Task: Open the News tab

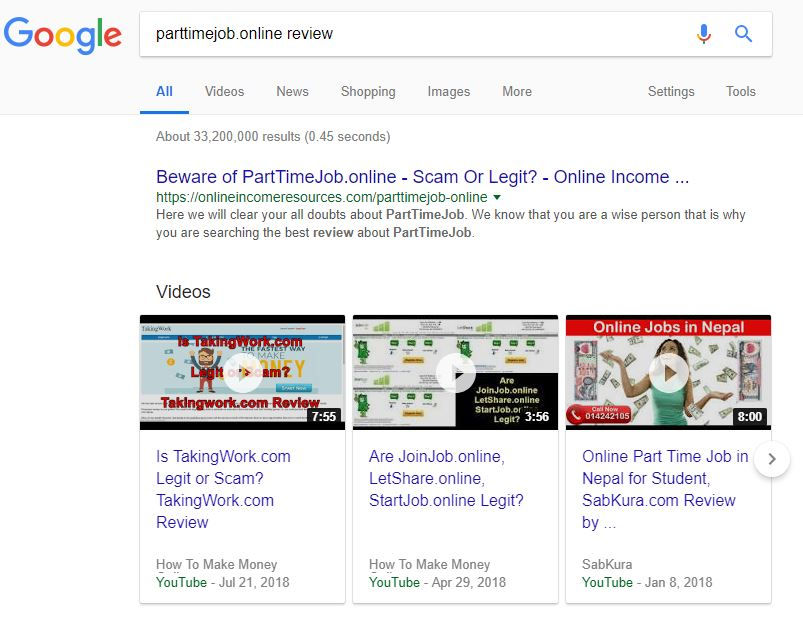Action: pyautogui.click(x=292, y=92)
